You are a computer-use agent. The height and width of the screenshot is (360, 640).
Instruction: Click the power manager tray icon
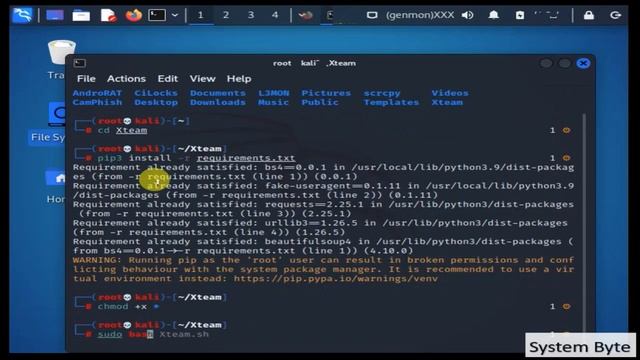click(x=520, y=16)
